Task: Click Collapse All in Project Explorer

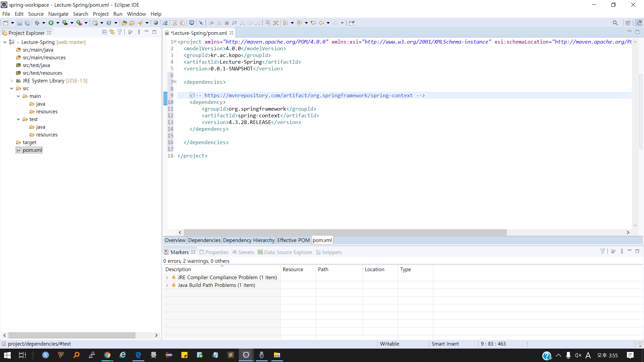Action: point(104,32)
